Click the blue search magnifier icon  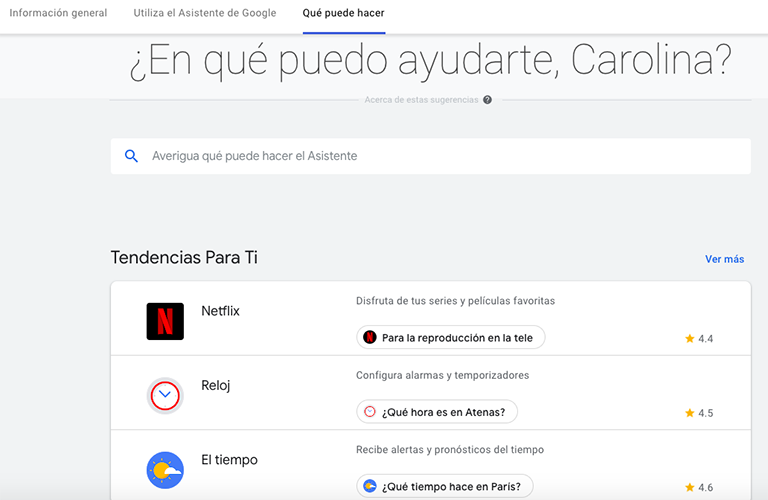pyautogui.click(x=131, y=156)
